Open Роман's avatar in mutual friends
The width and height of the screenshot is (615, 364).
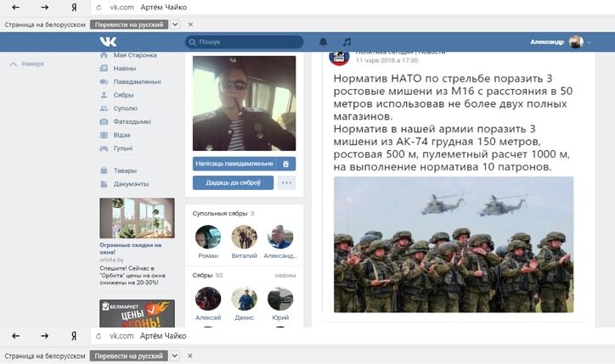tap(208, 237)
